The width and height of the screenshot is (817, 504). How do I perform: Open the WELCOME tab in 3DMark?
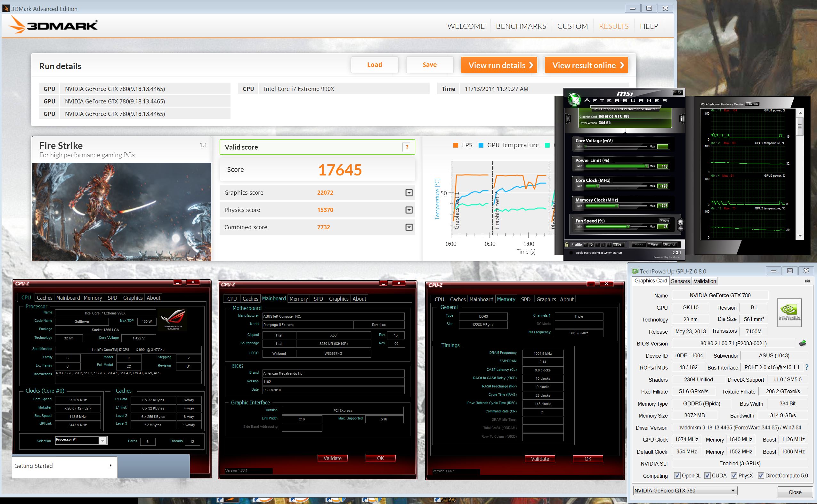466,26
